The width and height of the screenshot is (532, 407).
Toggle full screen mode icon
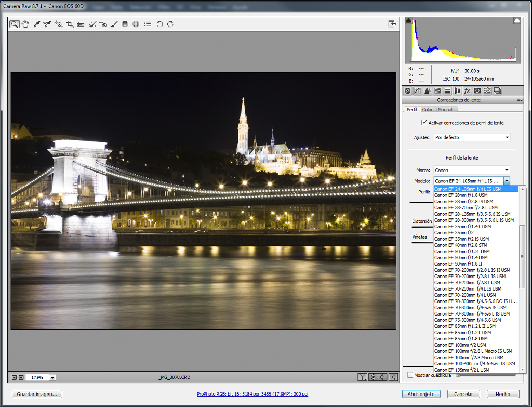(392, 24)
